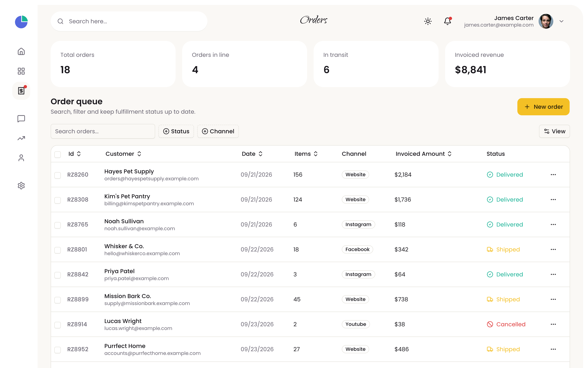Click the $1,736 amount for Kim's Pet Pantry
The height and width of the screenshot is (368, 588).
tap(403, 200)
